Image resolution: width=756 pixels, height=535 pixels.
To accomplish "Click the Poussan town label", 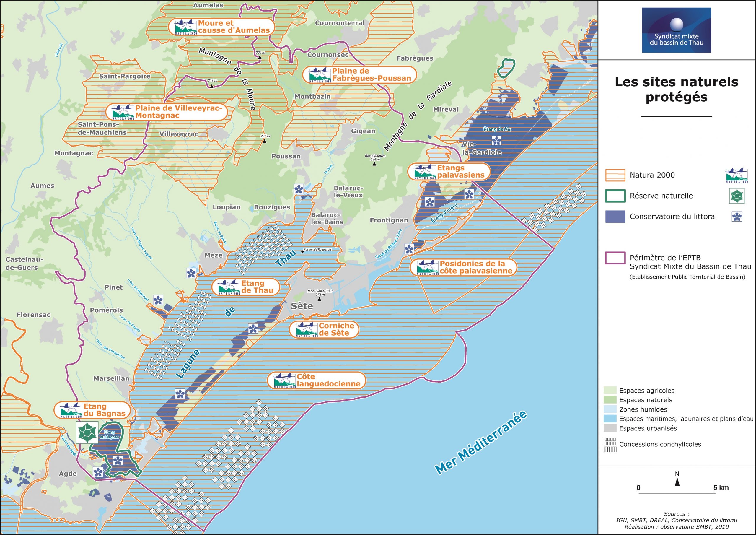I will tap(286, 156).
